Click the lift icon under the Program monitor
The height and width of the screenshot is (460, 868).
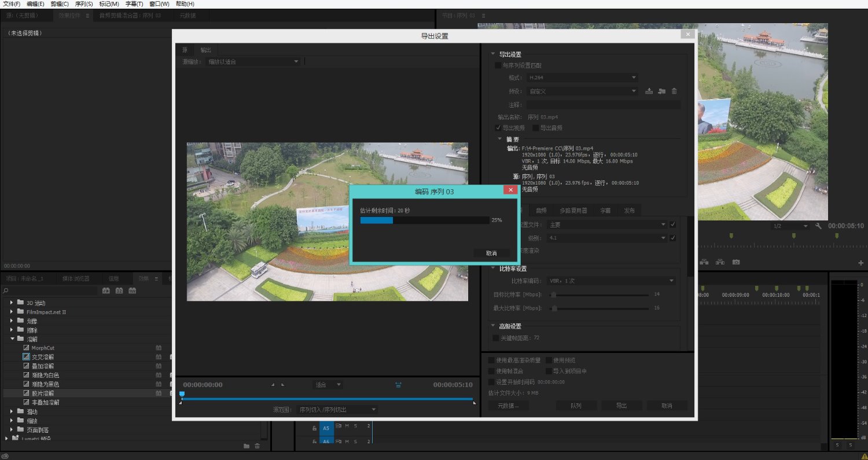(x=704, y=262)
